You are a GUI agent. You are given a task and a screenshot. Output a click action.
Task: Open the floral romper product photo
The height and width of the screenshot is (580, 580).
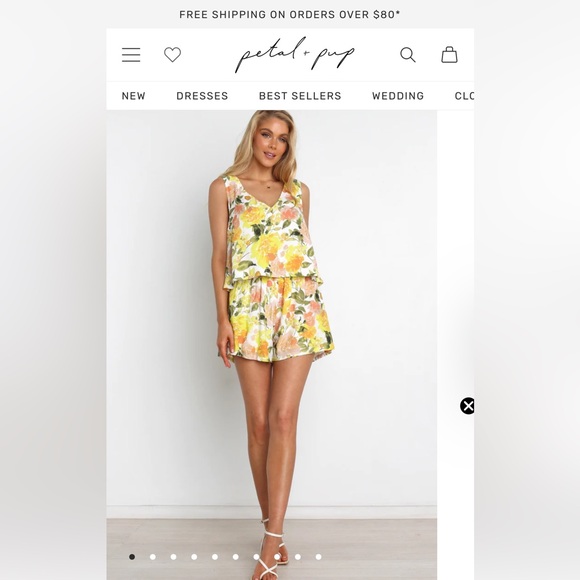click(272, 345)
